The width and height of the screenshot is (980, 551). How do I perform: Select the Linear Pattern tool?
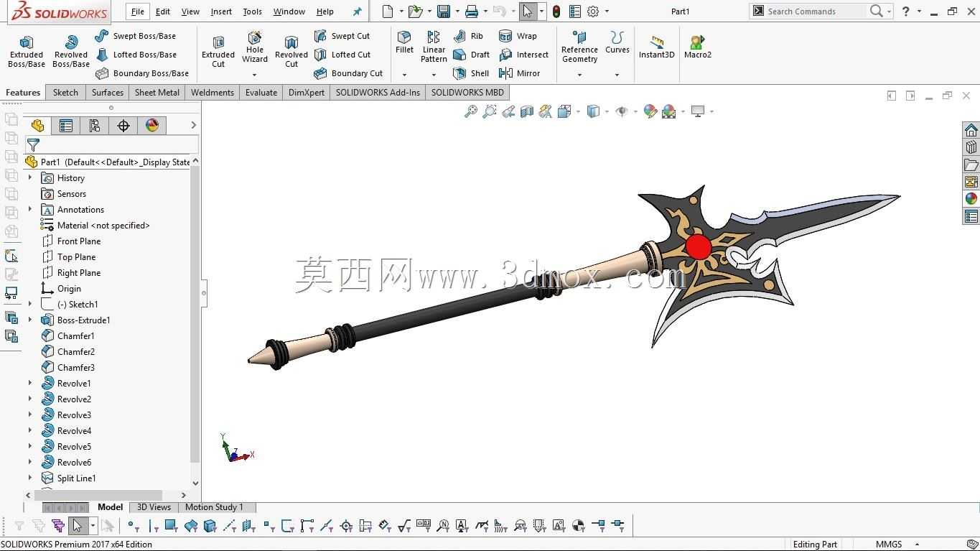(434, 47)
